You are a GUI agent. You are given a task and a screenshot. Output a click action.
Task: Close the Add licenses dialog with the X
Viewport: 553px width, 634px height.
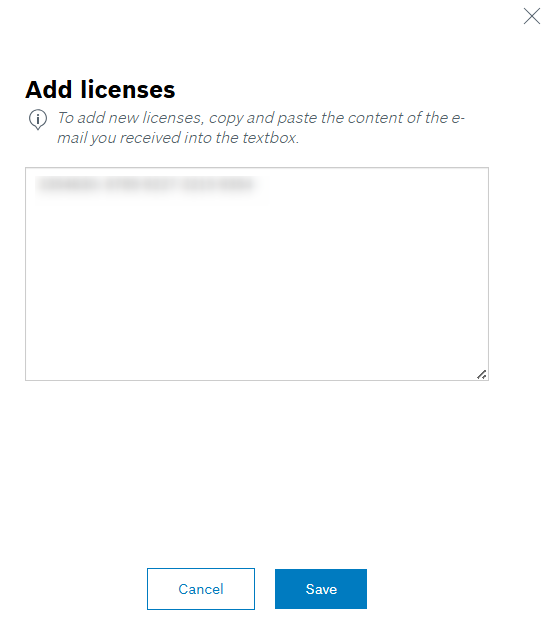click(x=532, y=16)
